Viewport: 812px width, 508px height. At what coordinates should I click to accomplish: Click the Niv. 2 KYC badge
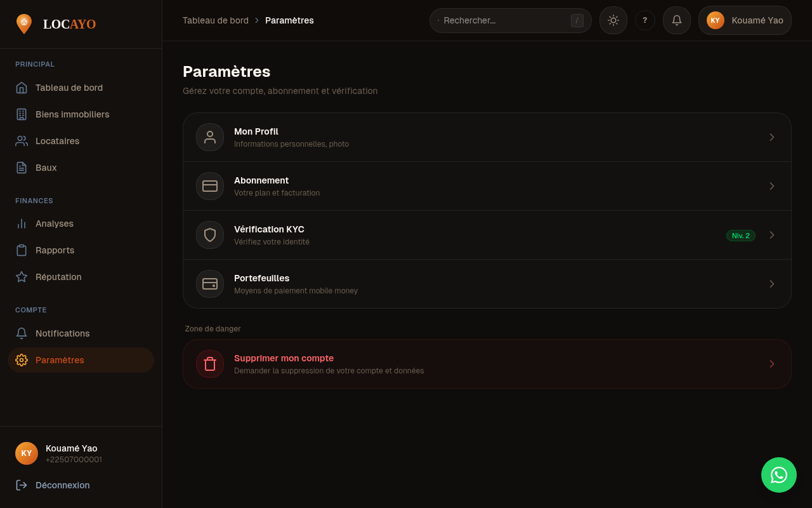click(x=740, y=236)
